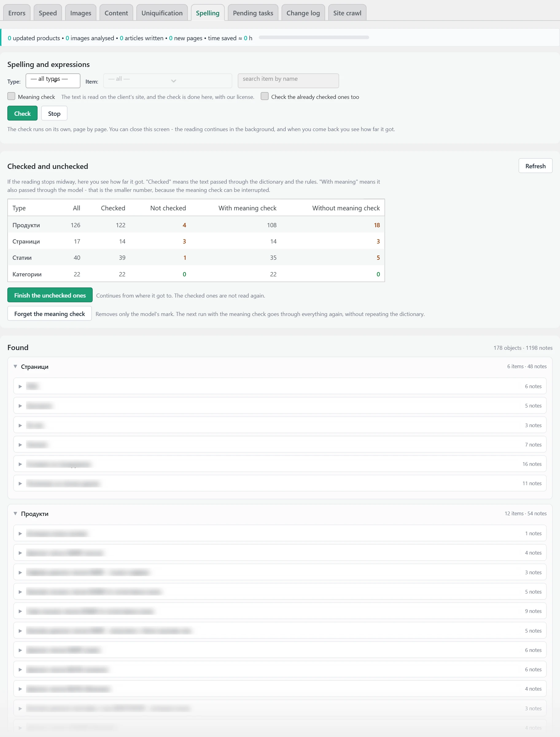The height and width of the screenshot is (737, 560).
Task: Click the Статии row label
Action: pyautogui.click(x=22, y=258)
